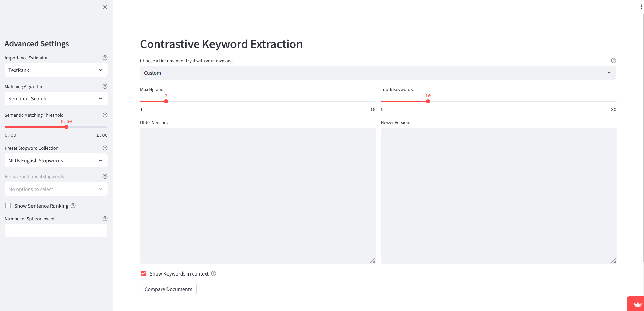
Task: Click the Max Ngram slider handle
Action: 166,101
